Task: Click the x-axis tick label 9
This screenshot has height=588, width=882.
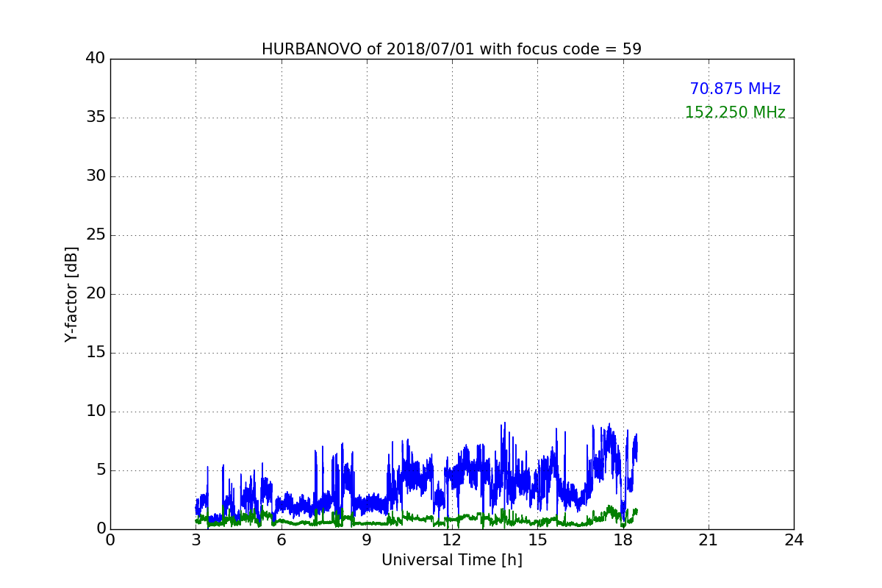Action: point(367,540)
